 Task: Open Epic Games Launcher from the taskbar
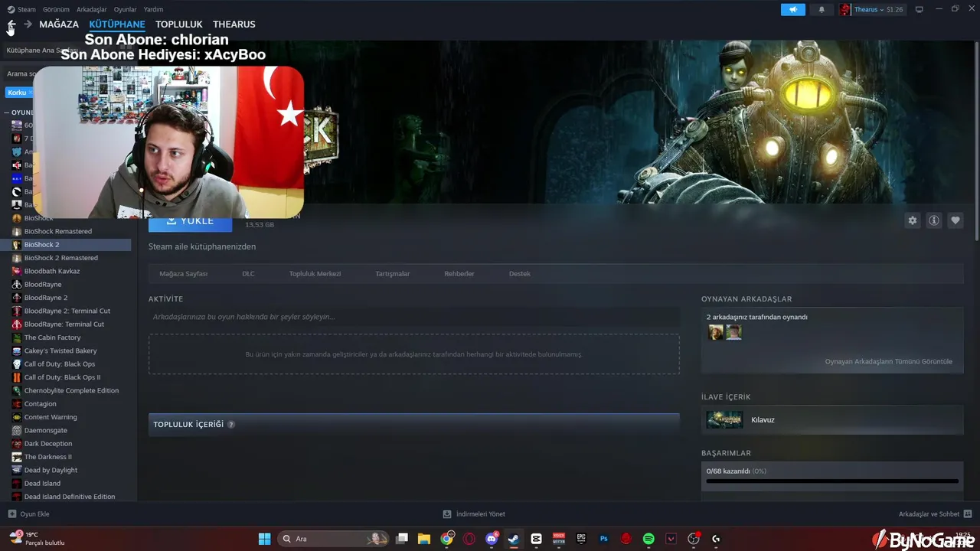point(581,539)
